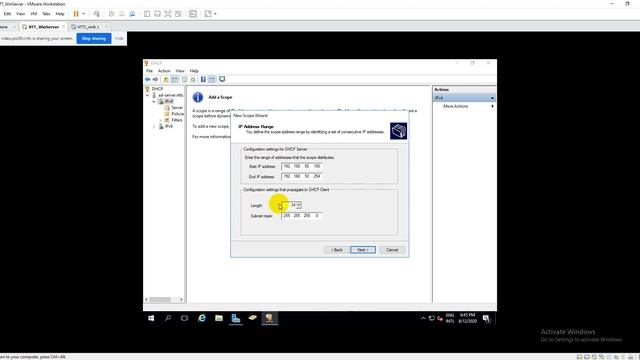The height and width of the screenshot is (360, 640).
Task: Cancel the New Scope Wizard
Action: pos(392,250)
